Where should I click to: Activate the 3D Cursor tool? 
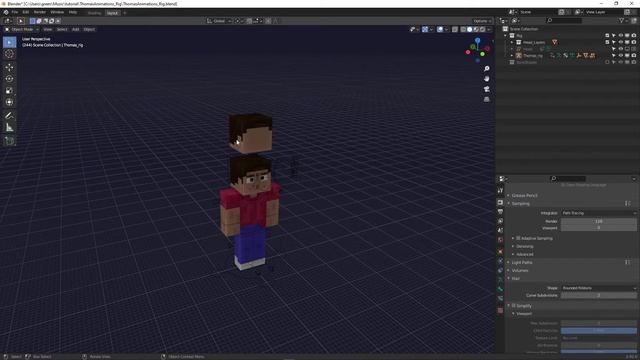click(x=9, y=54)
